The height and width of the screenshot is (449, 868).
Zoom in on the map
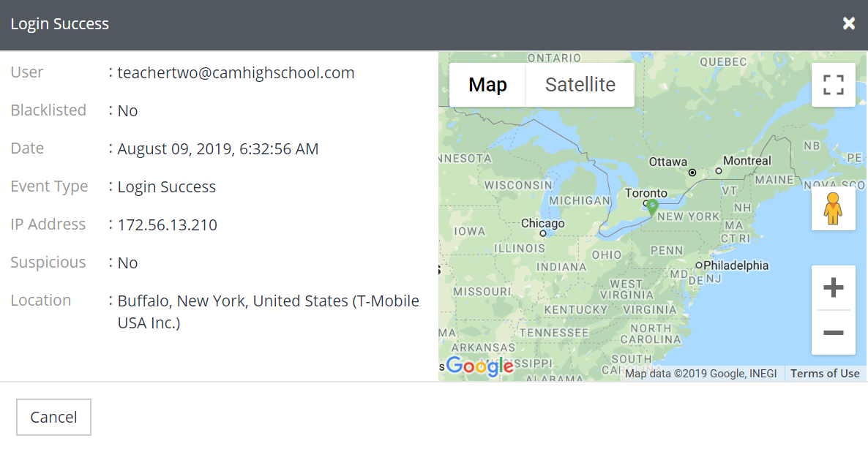tap(833, 288)
